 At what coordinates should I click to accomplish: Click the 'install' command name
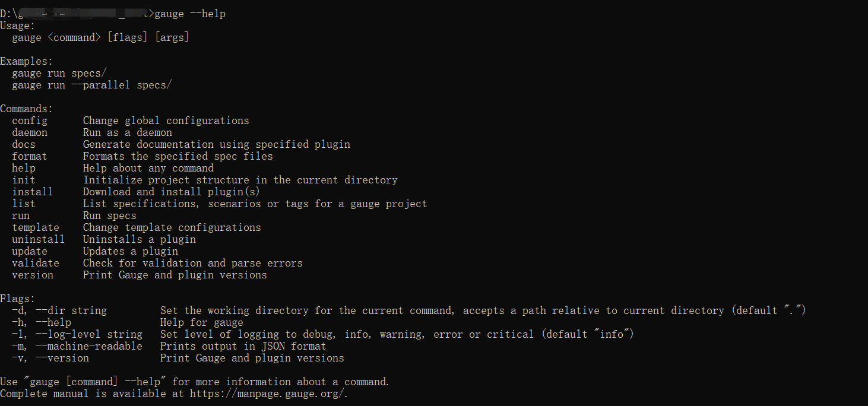pos(33,192)
